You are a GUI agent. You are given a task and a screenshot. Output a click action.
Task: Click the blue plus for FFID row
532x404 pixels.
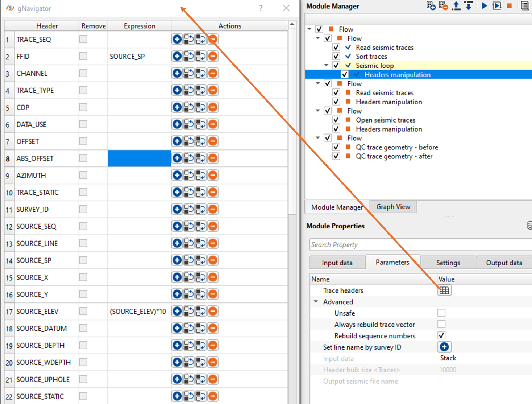click(x=177, y=56)
